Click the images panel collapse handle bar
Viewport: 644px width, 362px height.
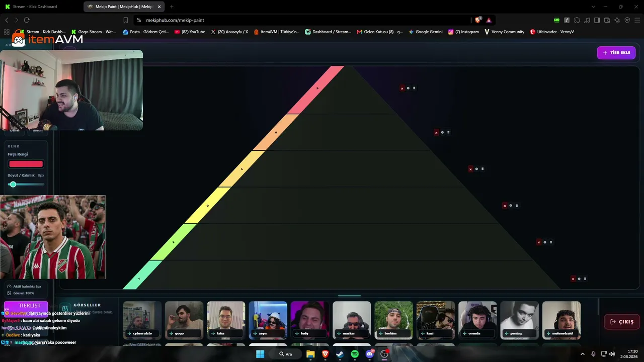tap(349, 296)
